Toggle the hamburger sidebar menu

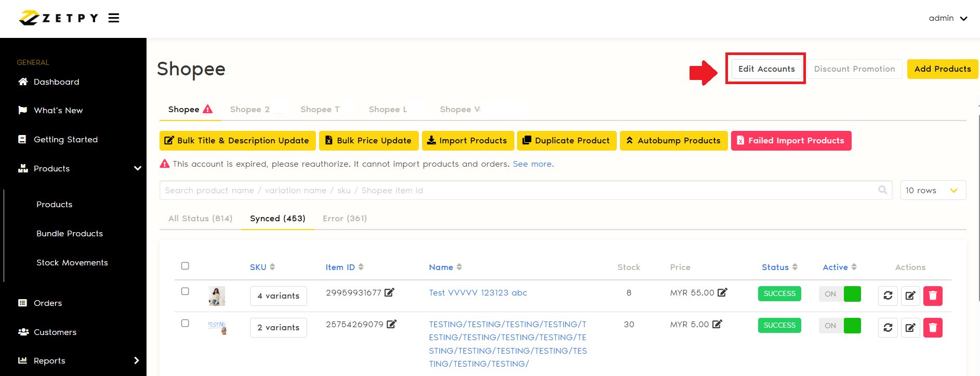[x=114, y=18]
